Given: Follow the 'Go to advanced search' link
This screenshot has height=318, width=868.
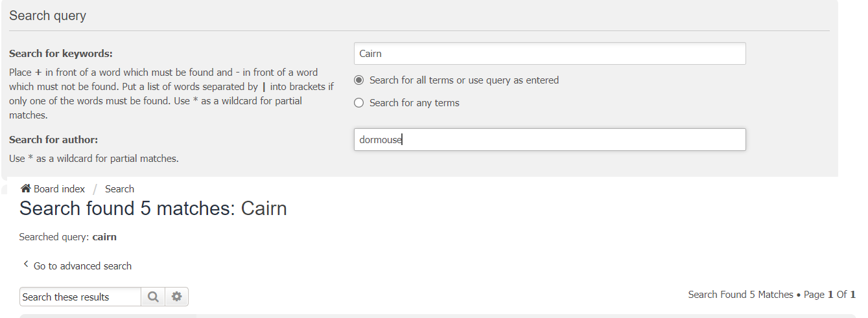Looking at the screenshot, I should 82,266.
